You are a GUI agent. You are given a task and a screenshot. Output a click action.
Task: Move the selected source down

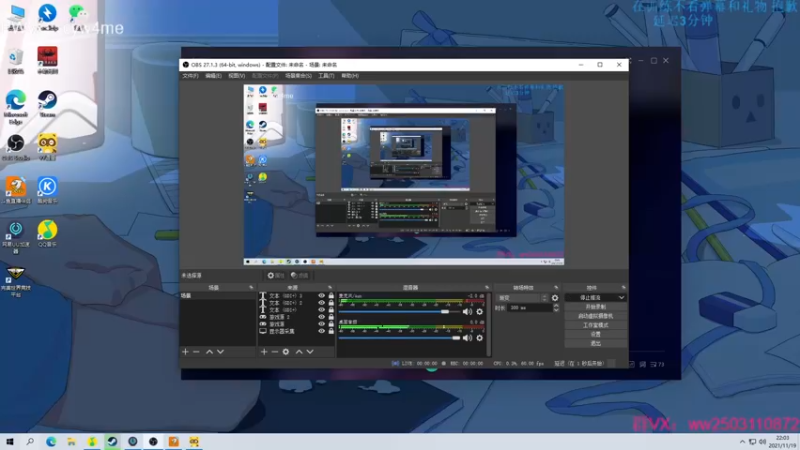(x=310, y=352)
